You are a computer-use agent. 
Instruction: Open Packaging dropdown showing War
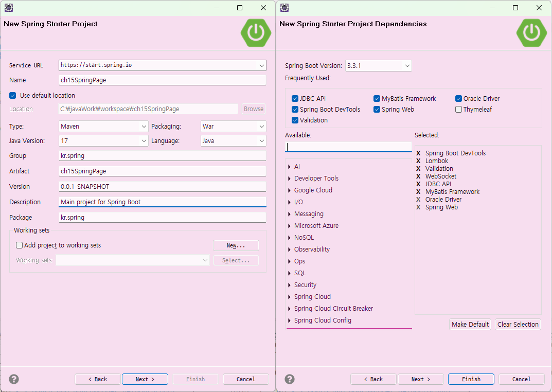(261, 127)
